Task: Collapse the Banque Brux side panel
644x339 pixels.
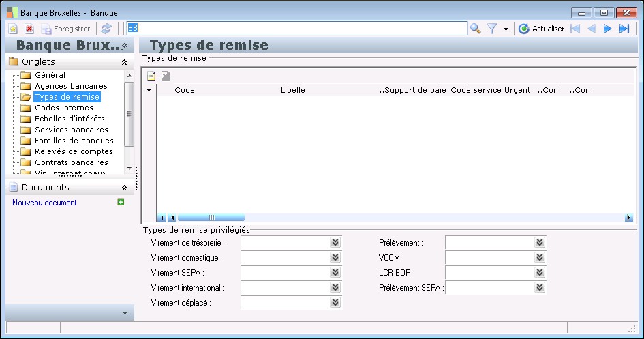Action: (x=125, y=45)
